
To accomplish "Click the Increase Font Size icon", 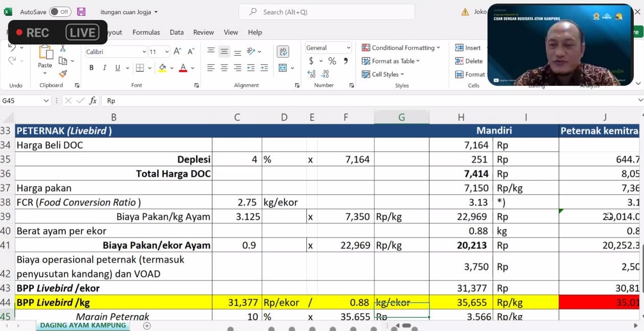I will [x=177, y=51].
